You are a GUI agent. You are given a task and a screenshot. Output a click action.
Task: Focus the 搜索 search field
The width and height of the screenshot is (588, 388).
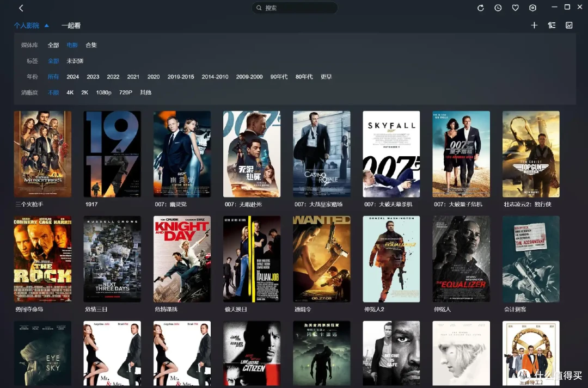(295, 8)
